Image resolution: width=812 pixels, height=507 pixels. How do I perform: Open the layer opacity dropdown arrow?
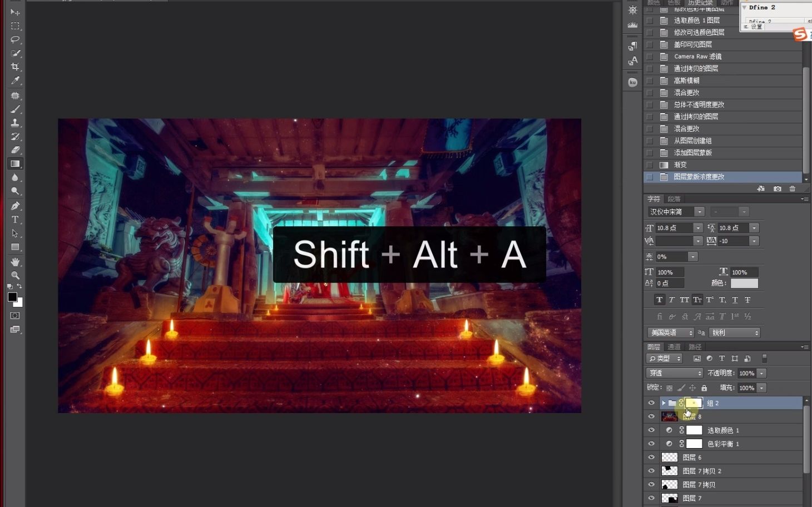pos(761,374)
